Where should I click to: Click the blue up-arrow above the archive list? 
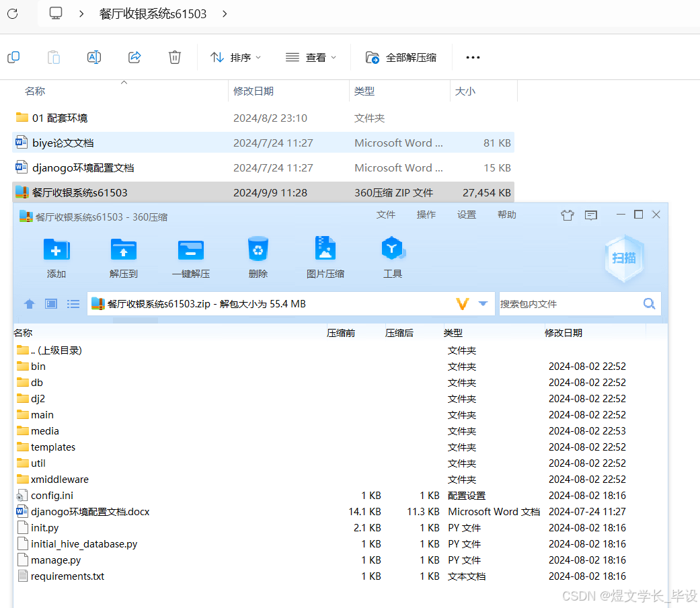point(29,303)
